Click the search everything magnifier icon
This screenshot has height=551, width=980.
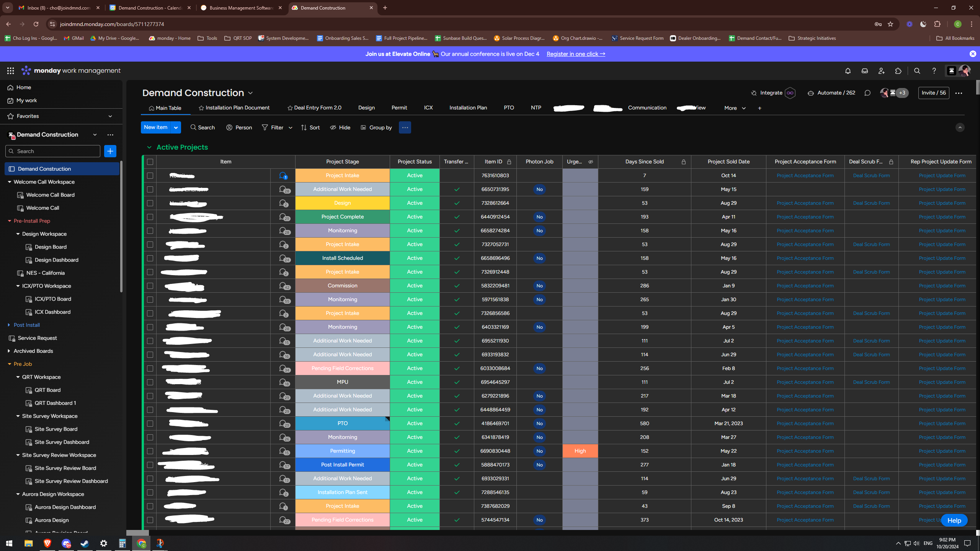917,71
